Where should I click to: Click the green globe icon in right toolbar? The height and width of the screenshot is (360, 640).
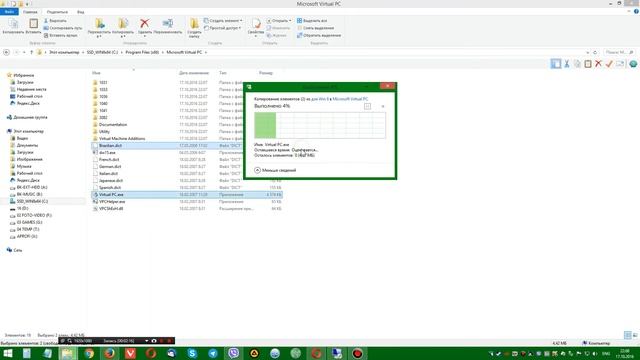[x=633, y=64]
